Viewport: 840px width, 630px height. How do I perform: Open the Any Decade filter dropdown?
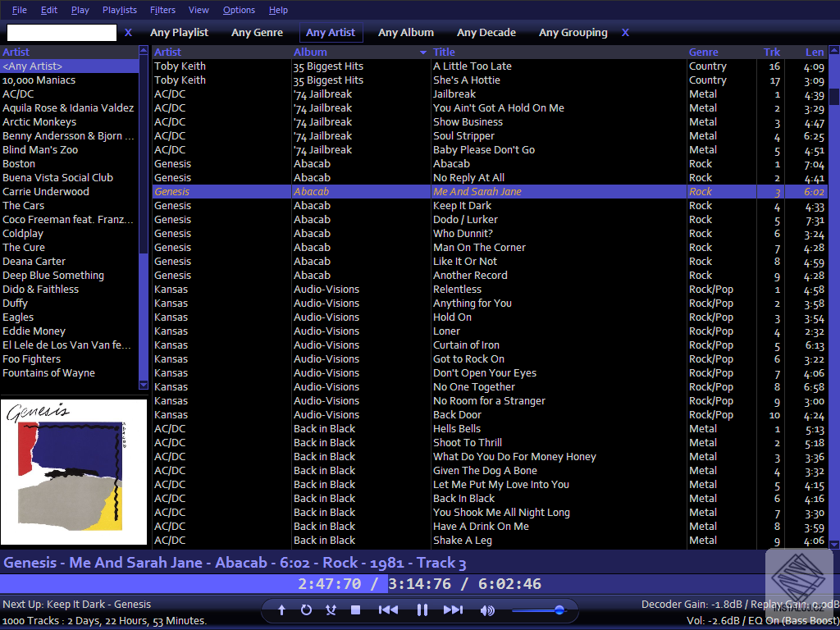[x=486, y=33]
